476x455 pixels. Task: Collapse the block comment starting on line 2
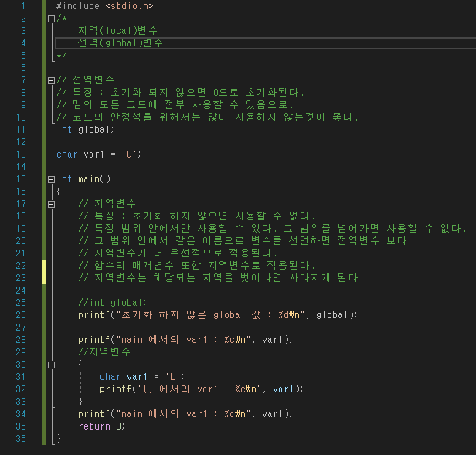coord(51,19)
